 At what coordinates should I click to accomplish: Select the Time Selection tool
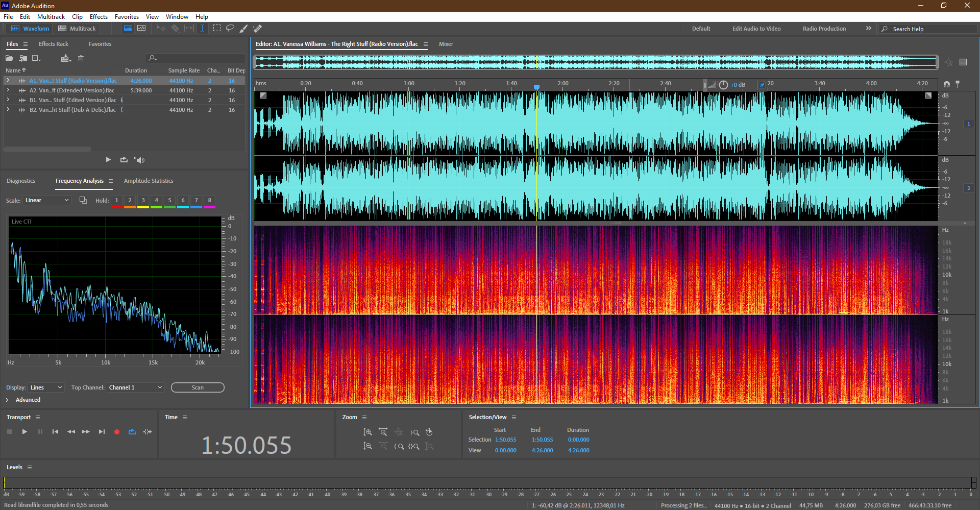202,28
